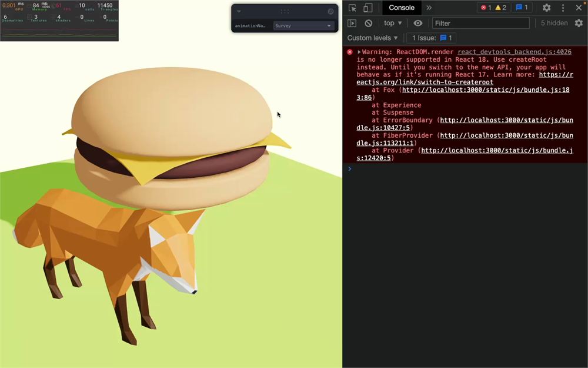Screen dimensions: 588x368
Task: Open the Leva panel search filter
Action: (x=330, y=12)
